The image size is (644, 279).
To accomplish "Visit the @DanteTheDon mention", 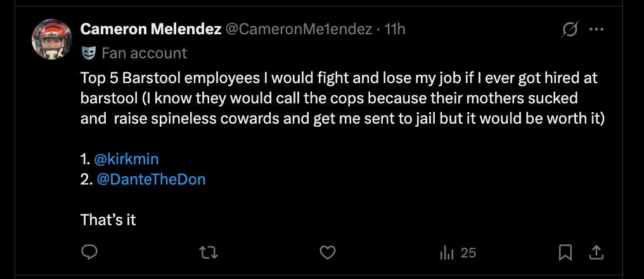I will pyautogui.click(x=151, y=179).
